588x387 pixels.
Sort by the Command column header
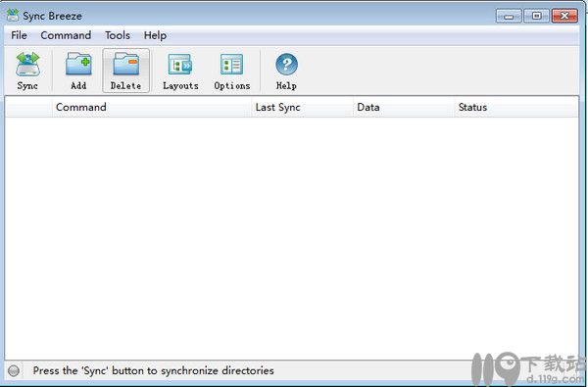pyautogui.click(x=152, y=107)
